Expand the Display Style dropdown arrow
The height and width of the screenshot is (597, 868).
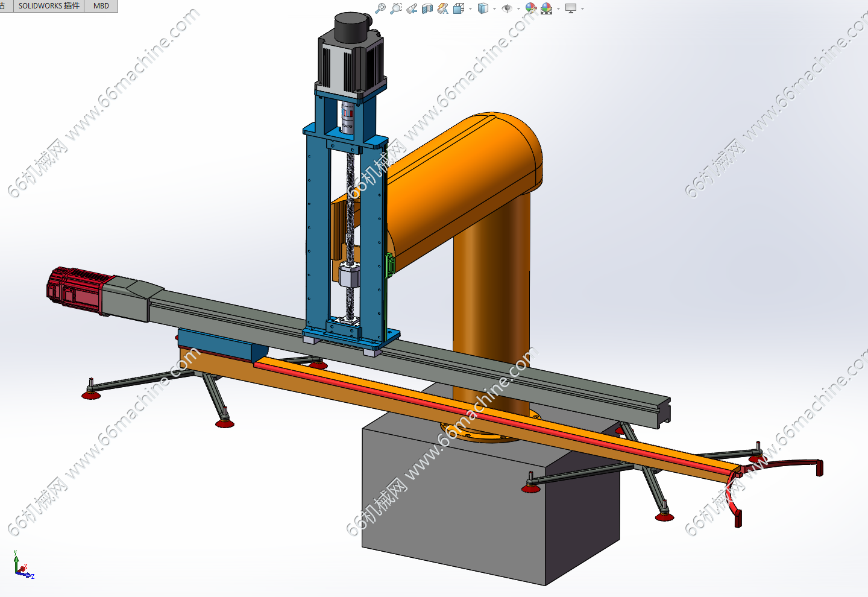point(494,8)
